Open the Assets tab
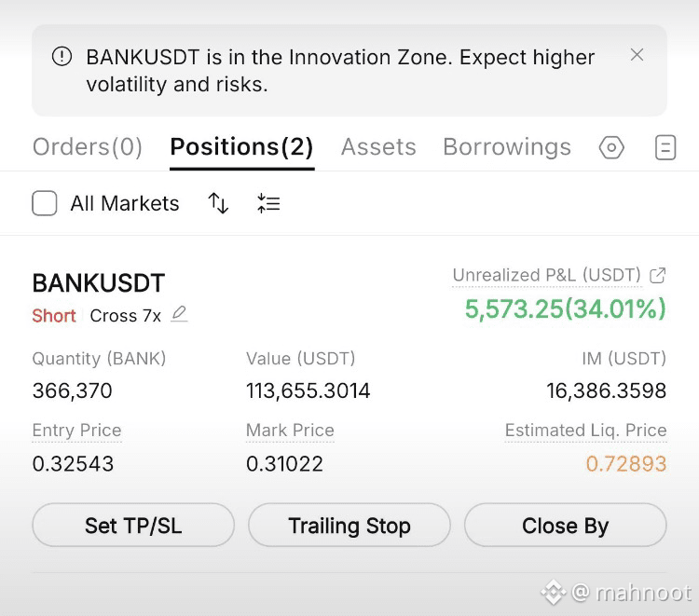The width and height of the screenshot is (699, 616). [x=378, y=146]
